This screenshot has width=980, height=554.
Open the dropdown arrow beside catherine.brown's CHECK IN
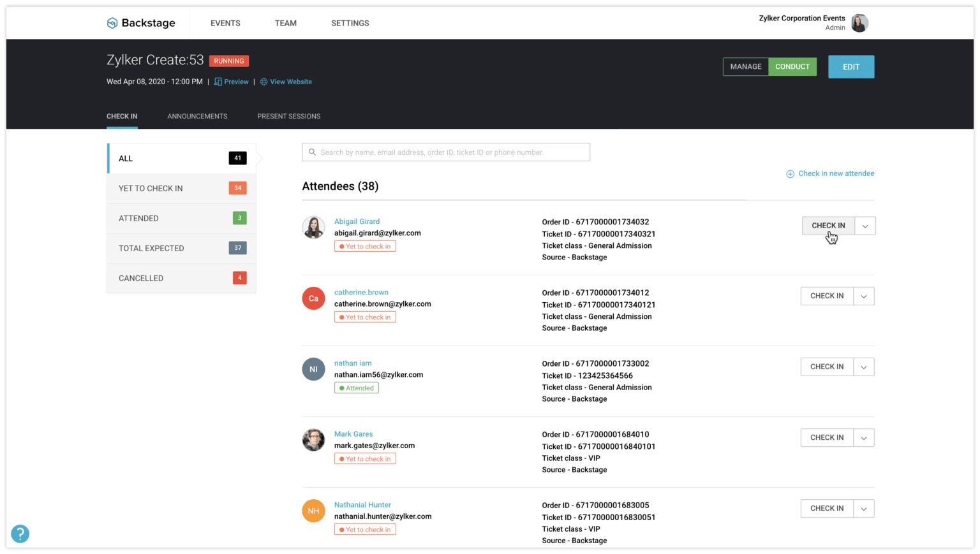[x=864, y=296]
